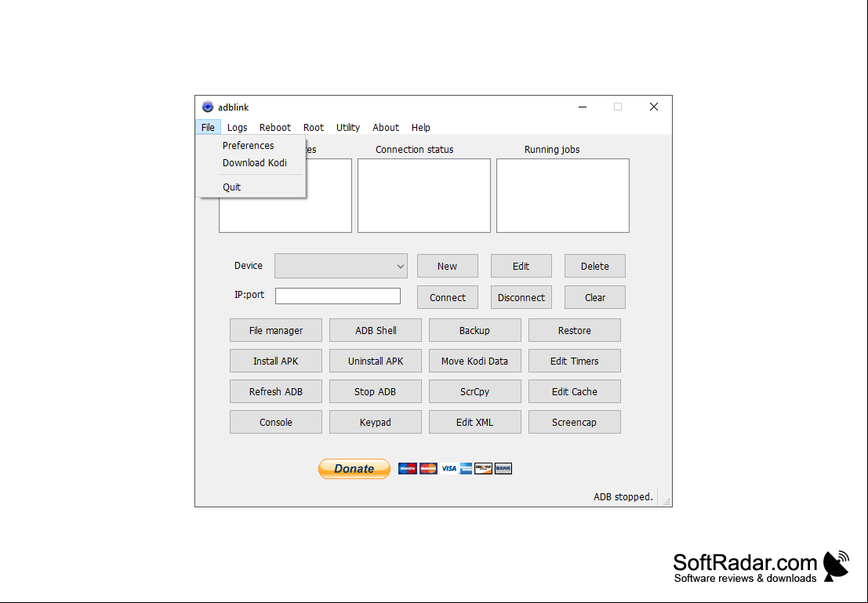Click Stop ADB
Image resolution: width=868 pixels, height=603 pixels.
(376, 391)
